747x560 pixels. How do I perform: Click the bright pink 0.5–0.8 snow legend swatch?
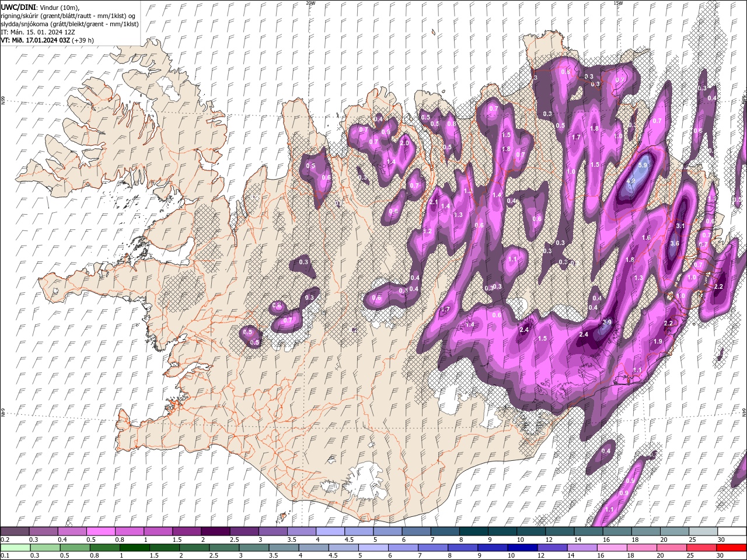100,531
